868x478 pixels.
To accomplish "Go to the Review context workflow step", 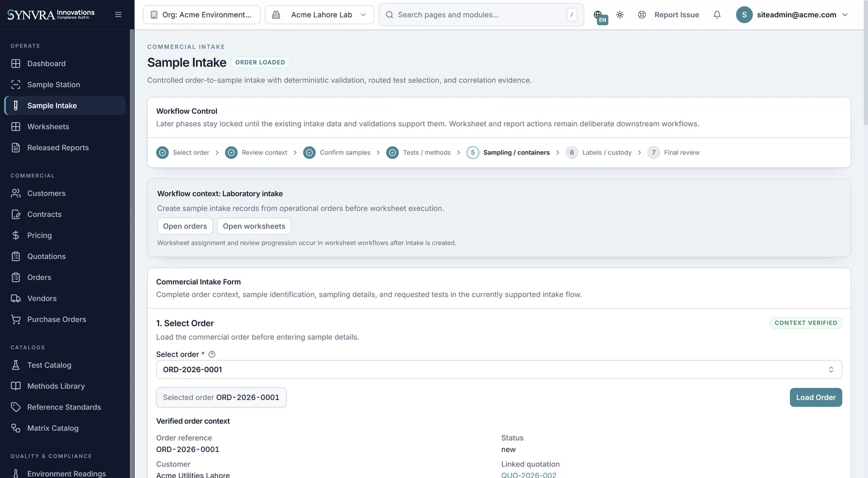I will [256, 153].
